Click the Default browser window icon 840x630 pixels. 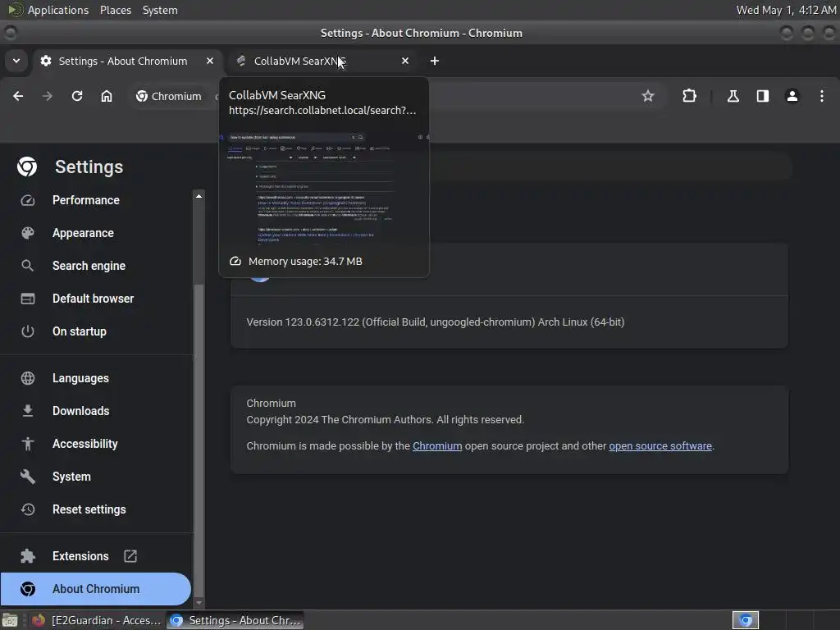coord(28,299)
